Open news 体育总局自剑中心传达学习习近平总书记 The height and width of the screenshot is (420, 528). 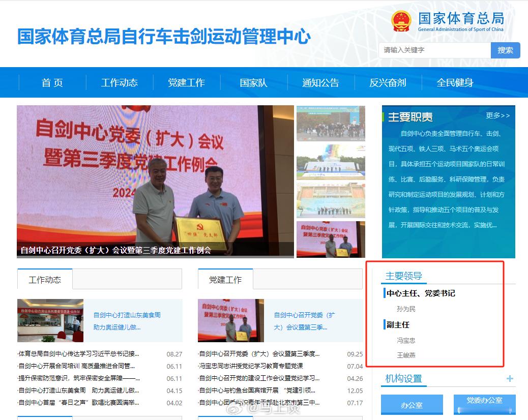pos(78,354)
